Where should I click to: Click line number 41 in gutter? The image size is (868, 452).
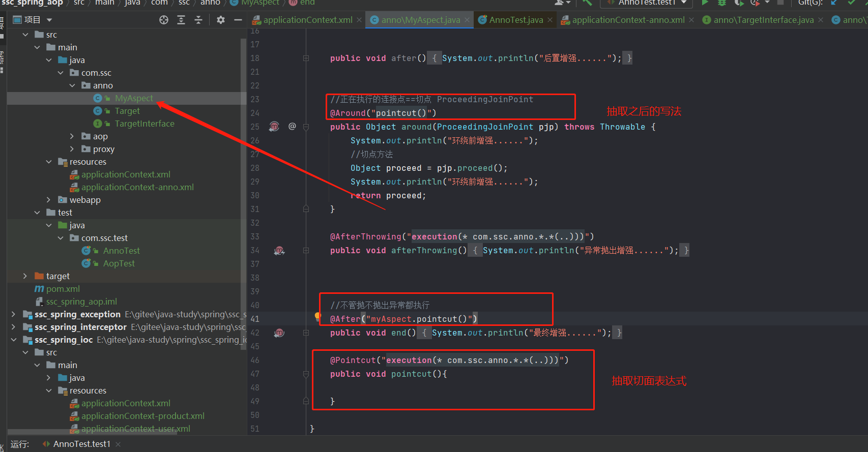pyautogui.click(x=255, y=319)
